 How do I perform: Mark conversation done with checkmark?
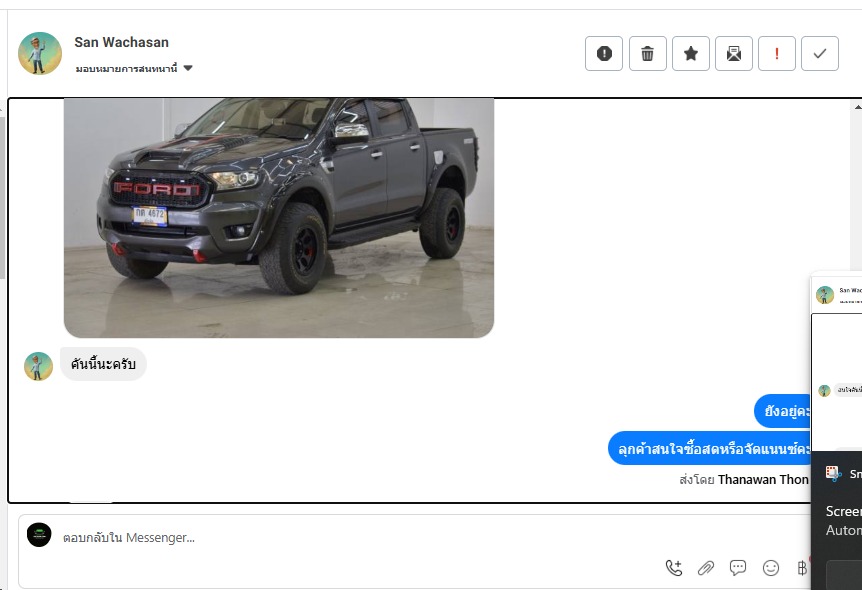[x=820, y=53]
